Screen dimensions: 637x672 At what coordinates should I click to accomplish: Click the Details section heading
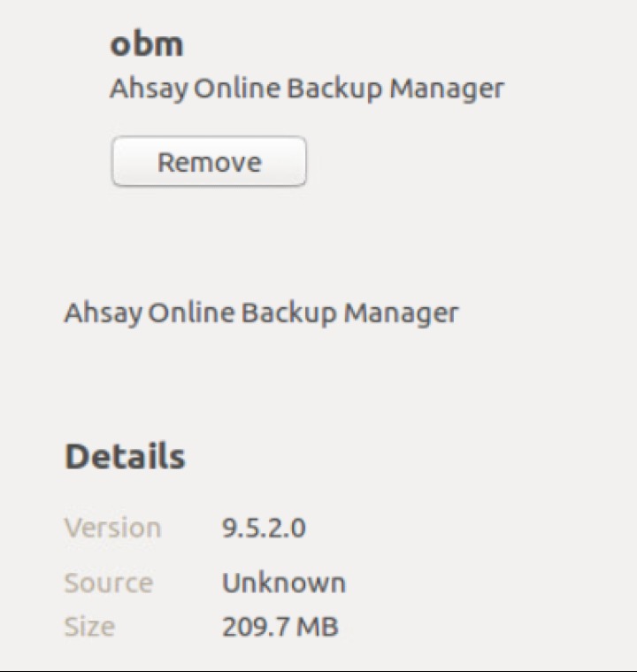[125, 457]
